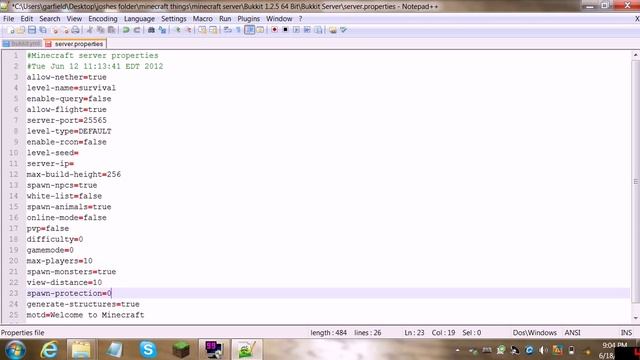
Task: Open Minecraft grass block taskbar icon
Action: click(181, 350)
